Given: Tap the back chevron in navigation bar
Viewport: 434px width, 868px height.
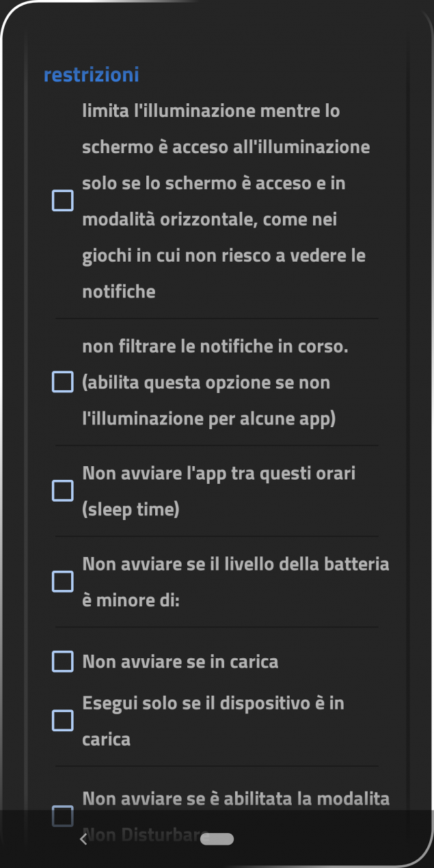Looking at the screenshot, I should pos(83,839).
